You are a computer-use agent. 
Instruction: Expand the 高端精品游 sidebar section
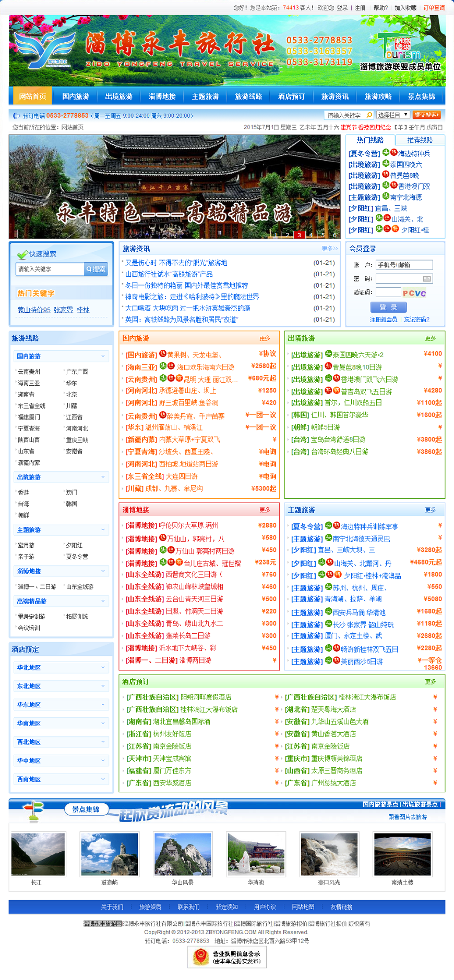click(61, 602)
